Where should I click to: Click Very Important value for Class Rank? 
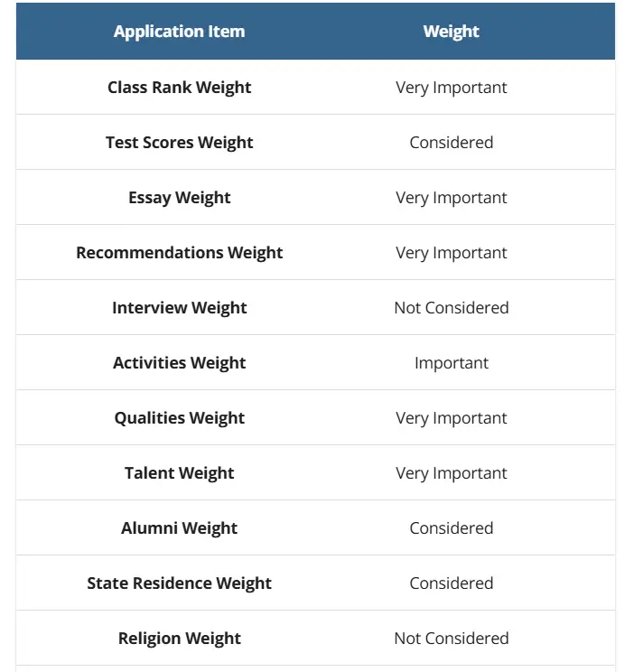451,88
